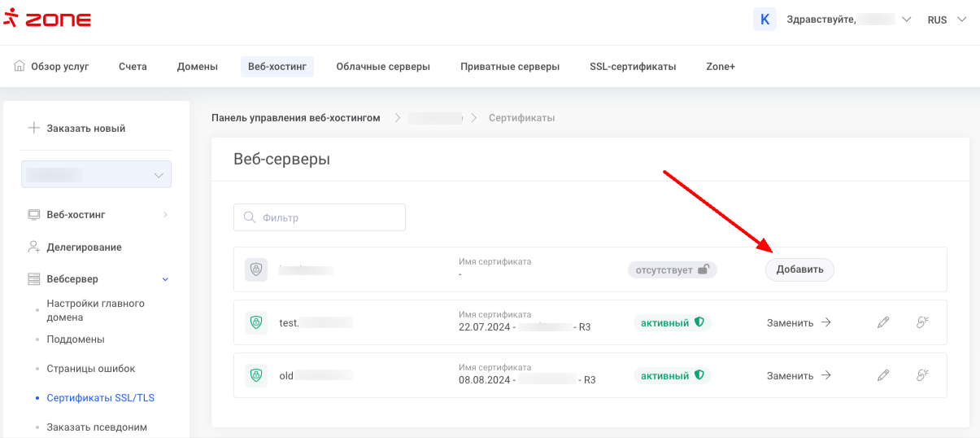Click the Фильтр search field
The image size is (980, 438).
point(320,217)
